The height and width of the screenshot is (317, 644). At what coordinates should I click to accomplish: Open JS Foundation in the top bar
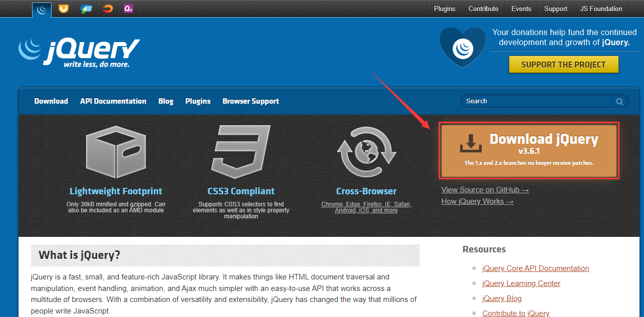coord(601,9)
